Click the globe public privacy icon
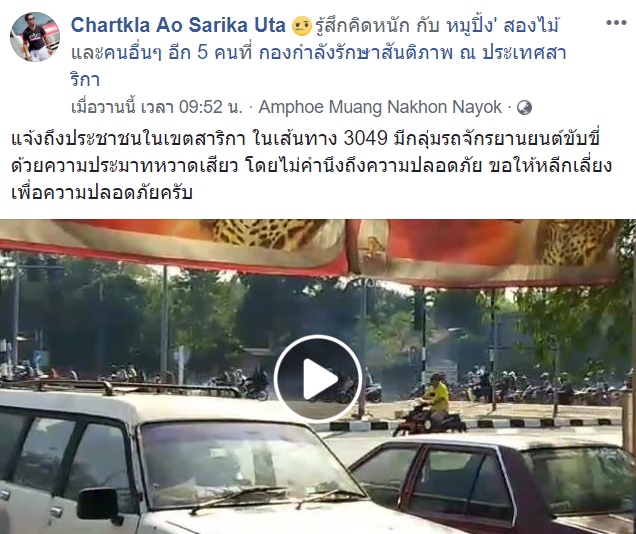 pos(524,108)
